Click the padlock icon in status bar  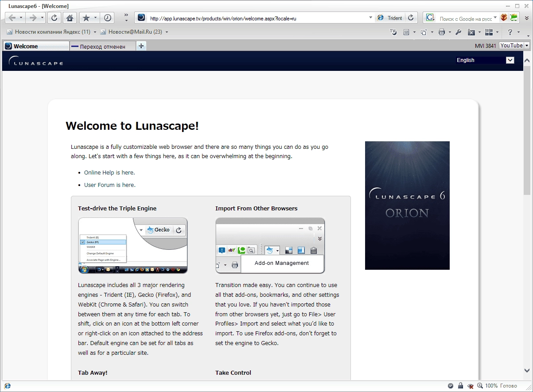click(x=461, y=386)
